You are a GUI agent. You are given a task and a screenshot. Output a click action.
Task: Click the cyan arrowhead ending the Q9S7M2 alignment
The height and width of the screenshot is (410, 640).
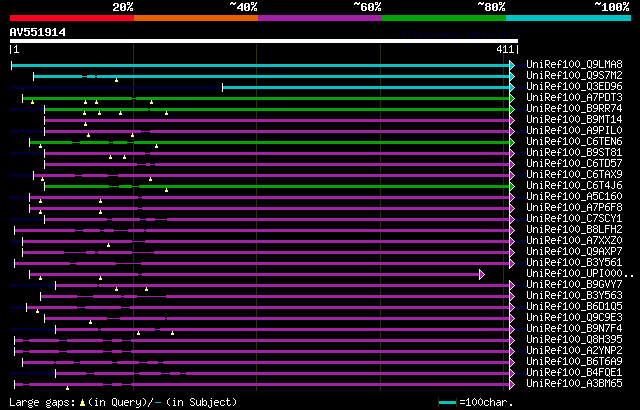point(512,76)
